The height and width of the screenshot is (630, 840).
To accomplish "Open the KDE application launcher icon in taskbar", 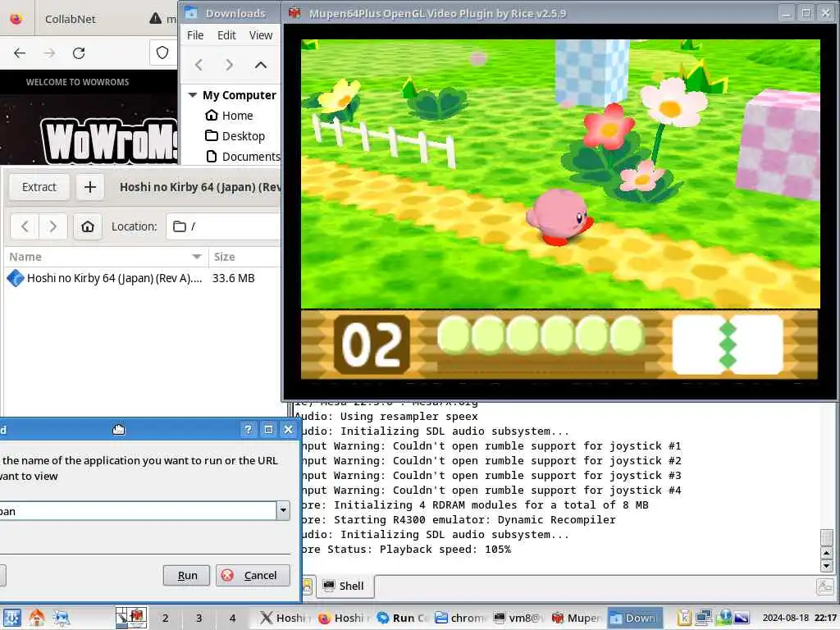I will click(x=11, y=618).
